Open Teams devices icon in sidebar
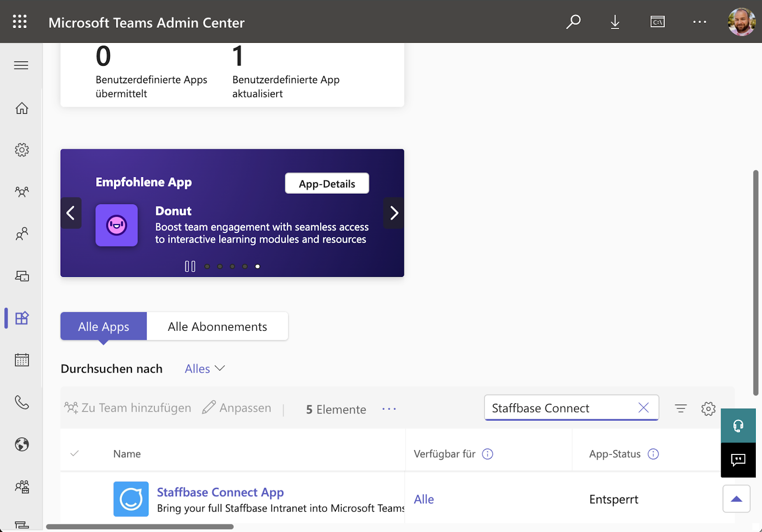The width and height of the screenshot is (762, 532). (x=21, y=276)
